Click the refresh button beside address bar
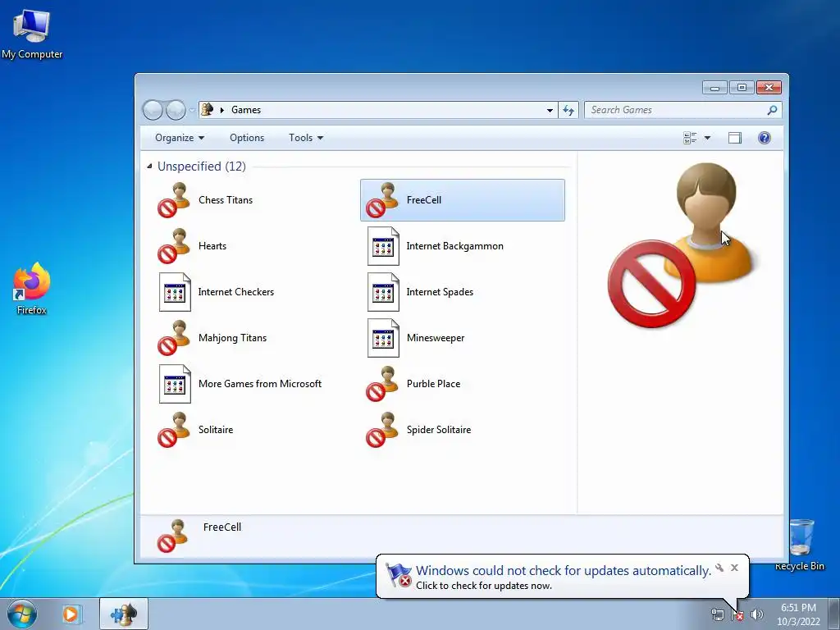 click(568, 110)
